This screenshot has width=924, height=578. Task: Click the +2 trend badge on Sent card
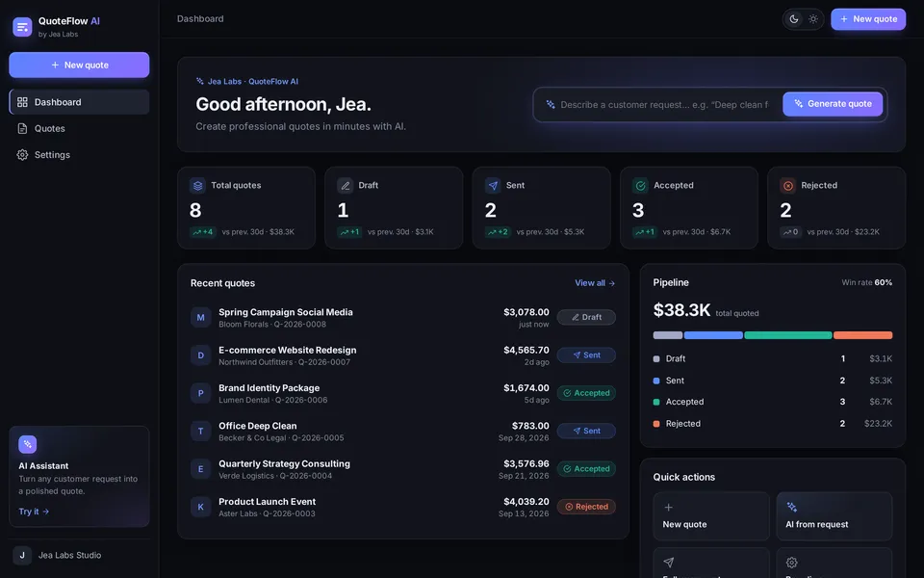[498, 232]
